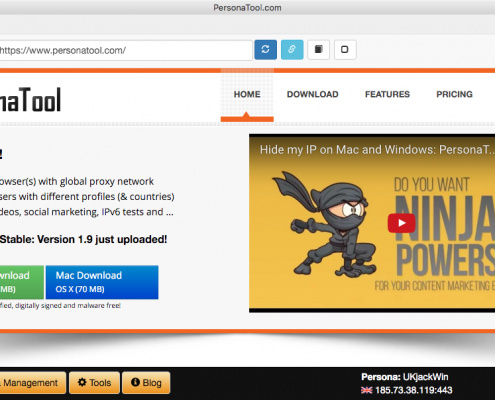Viewport: 495px width, 400px height.
Task: Click the Management button
Action: coord(33,383)
